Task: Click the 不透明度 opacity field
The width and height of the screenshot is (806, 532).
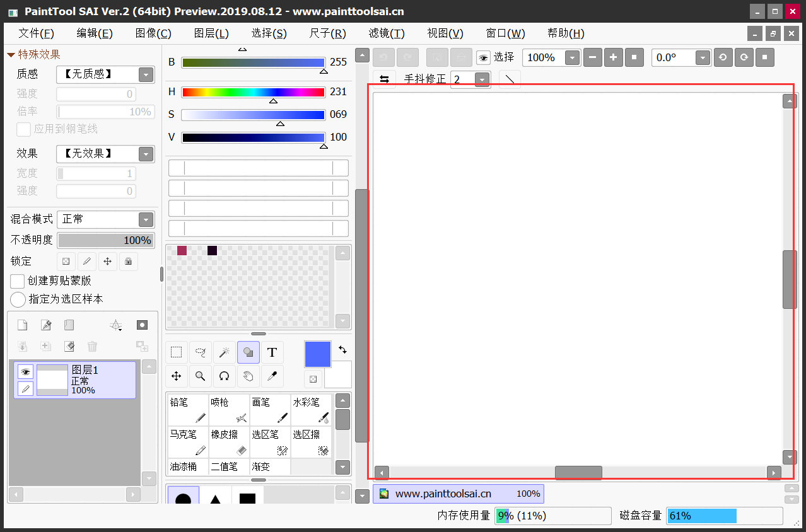Action: pos(105,240)
